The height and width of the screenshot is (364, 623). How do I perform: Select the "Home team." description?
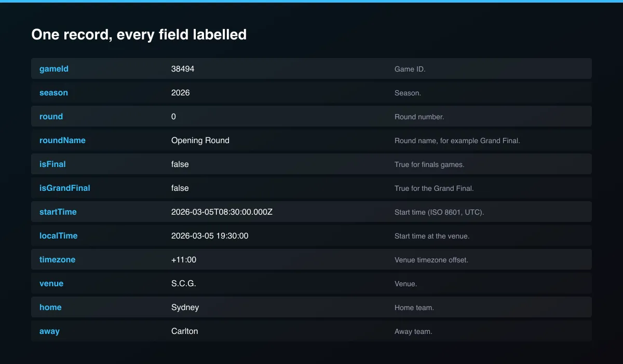click(x=414, y=307)
